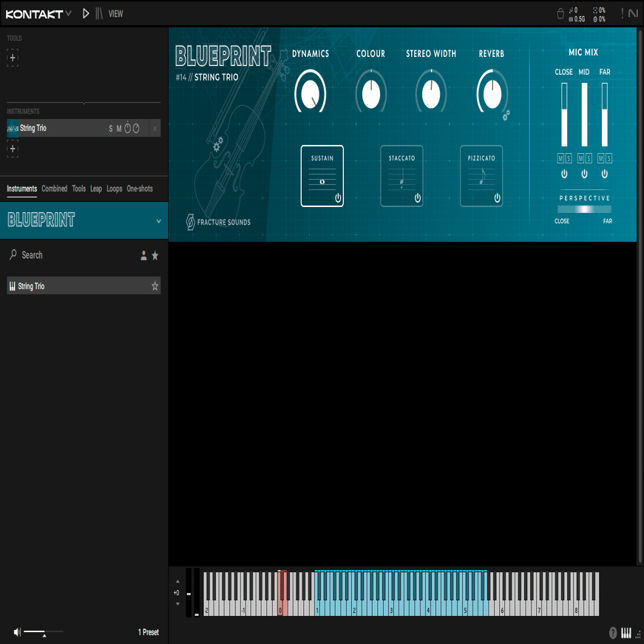
Task: Mute the Far mic
Action: coord(601,158)
